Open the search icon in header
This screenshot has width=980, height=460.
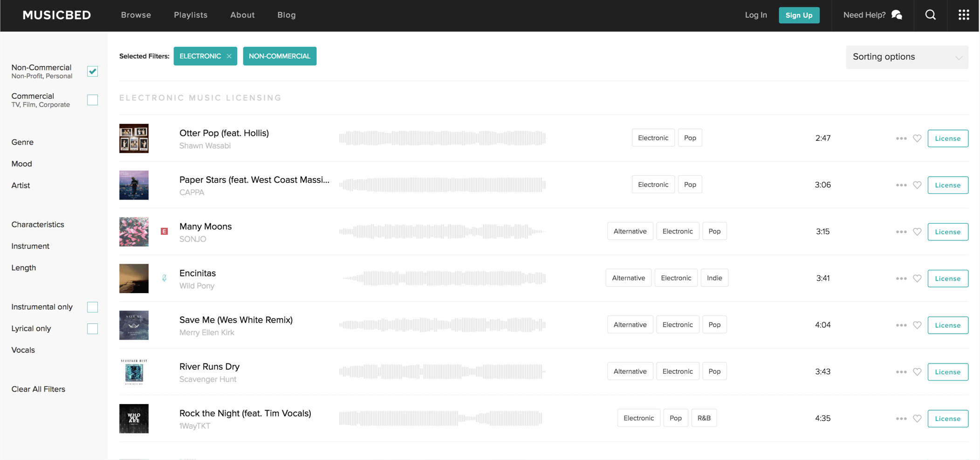point(930,15)
